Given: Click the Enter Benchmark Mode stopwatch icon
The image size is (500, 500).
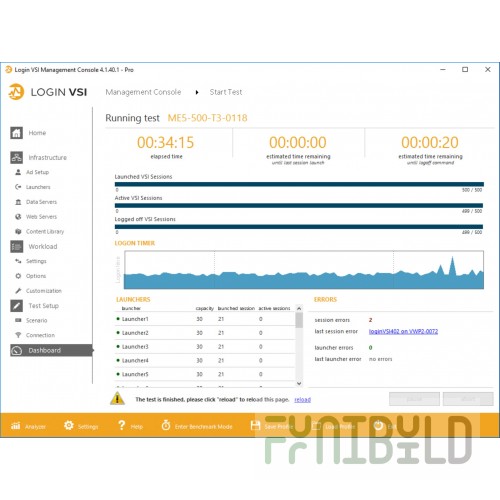Looking at the screenshot, I should tap(166, 425).
